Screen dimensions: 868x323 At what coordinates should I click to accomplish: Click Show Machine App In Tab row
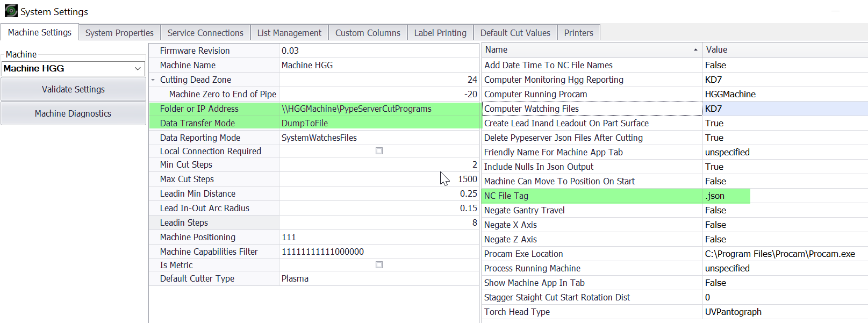[x=675, y=283]
